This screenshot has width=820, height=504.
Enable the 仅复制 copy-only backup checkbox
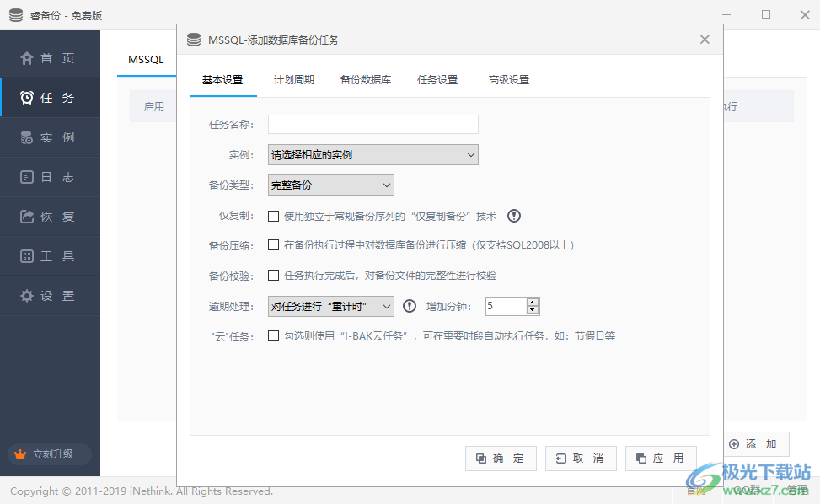click(x=274, y=216)
